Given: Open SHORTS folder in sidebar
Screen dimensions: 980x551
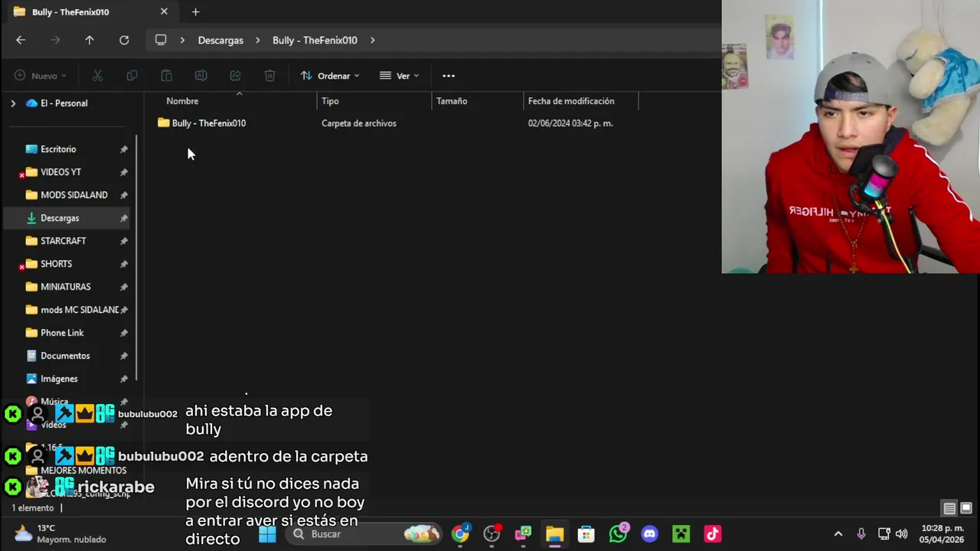Looking at the screenshot, I should [56, 264].
